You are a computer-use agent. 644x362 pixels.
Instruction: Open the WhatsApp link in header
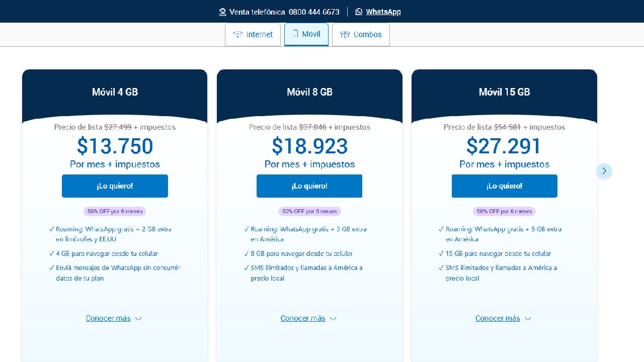(383, 12)
